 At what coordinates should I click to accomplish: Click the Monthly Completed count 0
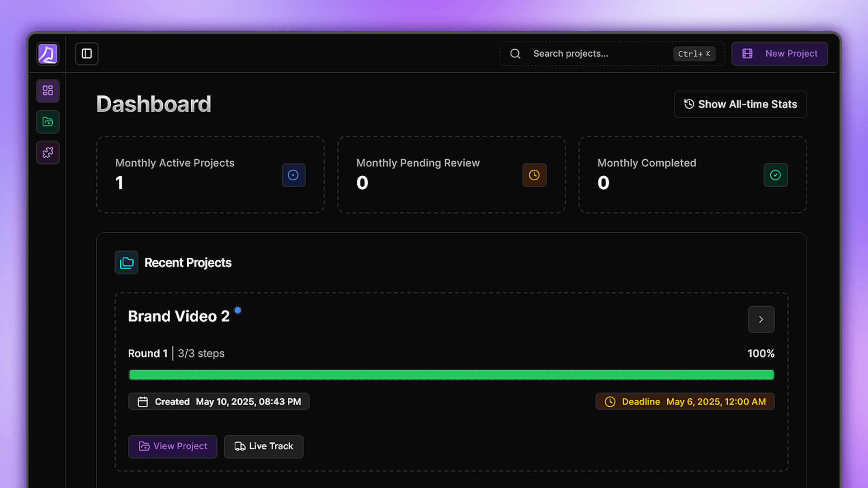coord(604,183)
